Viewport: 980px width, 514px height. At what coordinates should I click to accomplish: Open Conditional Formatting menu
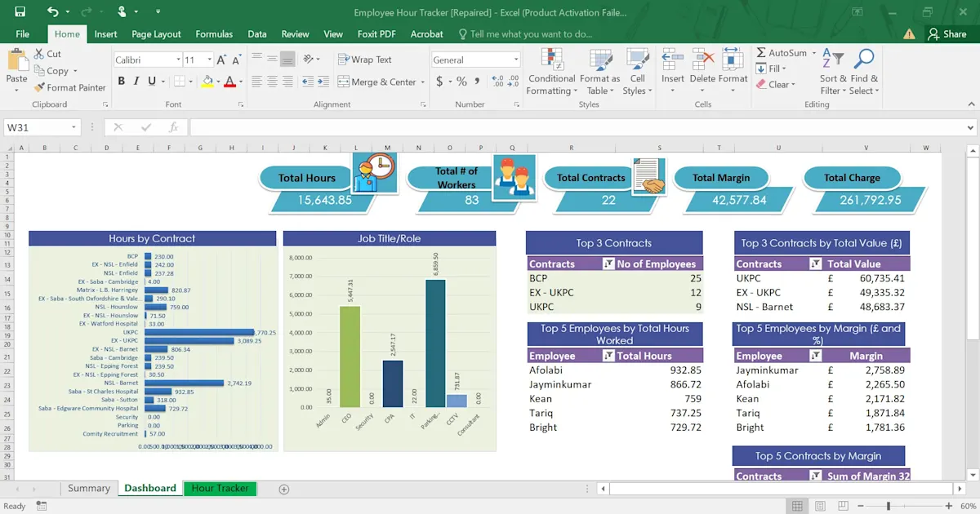click(552, 71)
